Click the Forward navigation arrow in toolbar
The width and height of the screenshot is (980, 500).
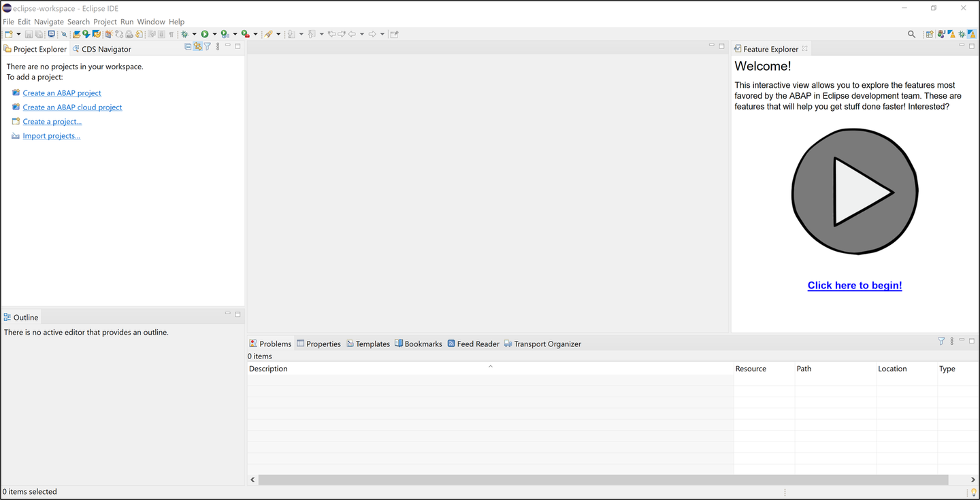[372, 34]
